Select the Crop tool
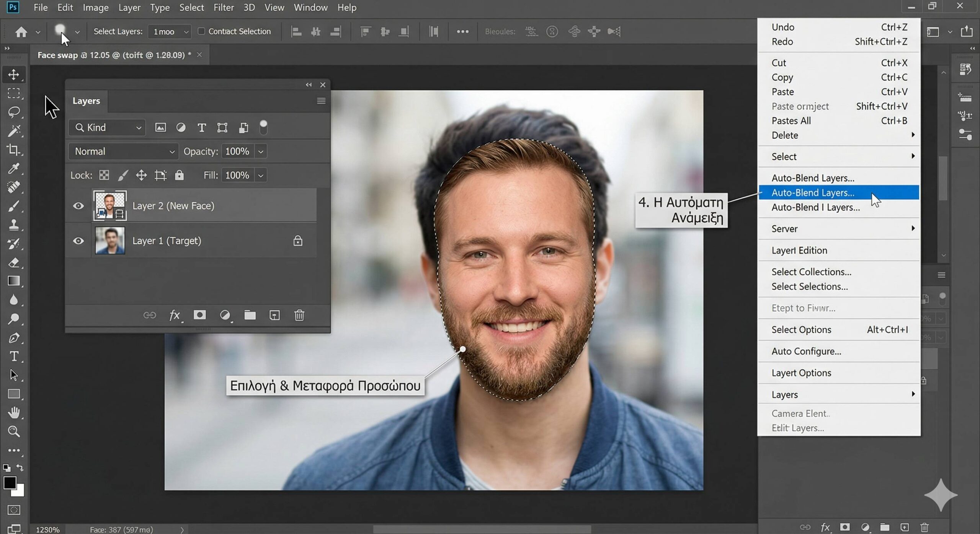Screen dimensions: 980x534 pos(14,150)
